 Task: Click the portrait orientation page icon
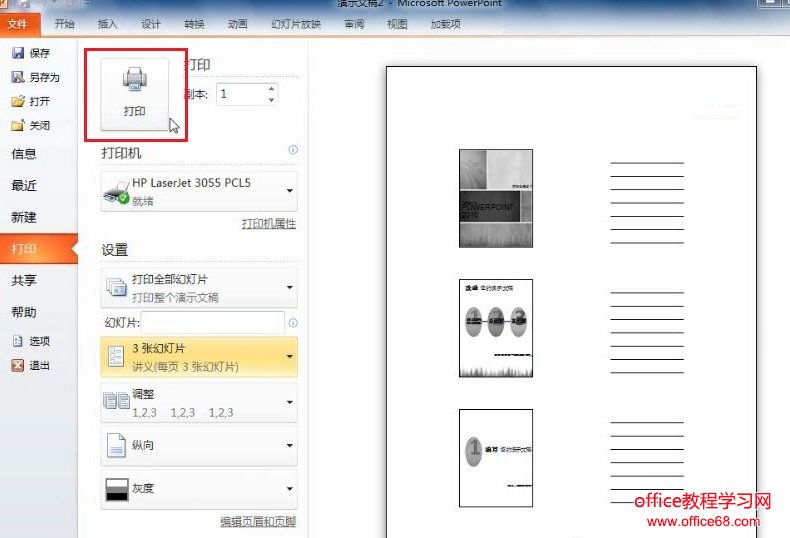pyautogui.click(x=116, y=445)
